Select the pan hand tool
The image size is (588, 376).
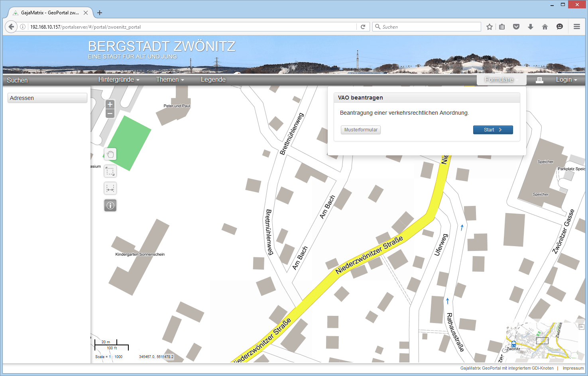110,154
